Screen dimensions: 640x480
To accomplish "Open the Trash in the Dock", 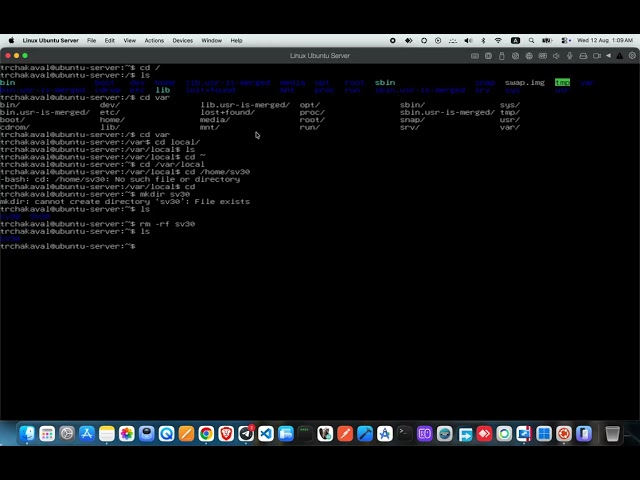I will [612, 433].
